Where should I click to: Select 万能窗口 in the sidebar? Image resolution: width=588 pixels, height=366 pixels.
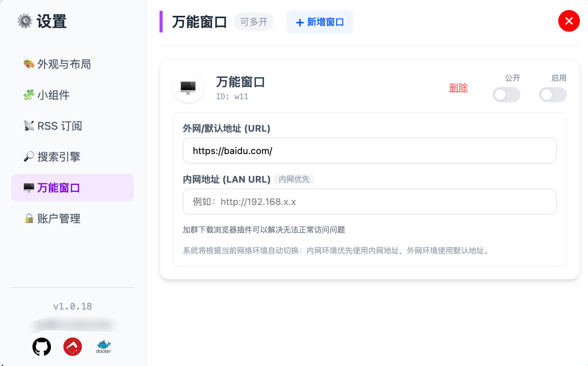point(59,188)
